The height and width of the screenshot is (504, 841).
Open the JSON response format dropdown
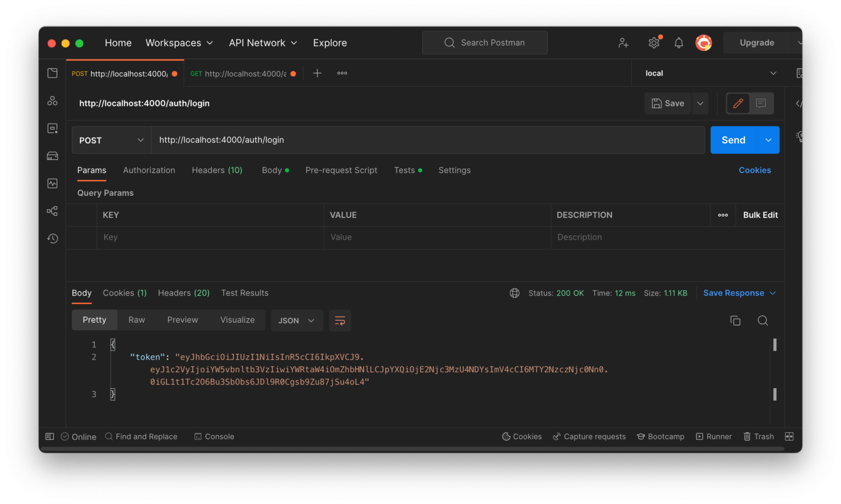point(297,321)
